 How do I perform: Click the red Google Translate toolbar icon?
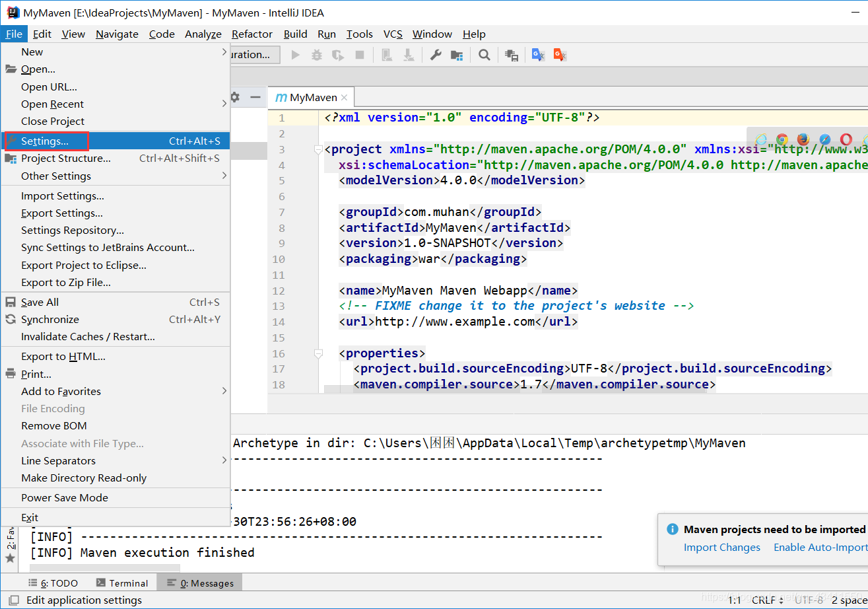[x=560, y=55]
